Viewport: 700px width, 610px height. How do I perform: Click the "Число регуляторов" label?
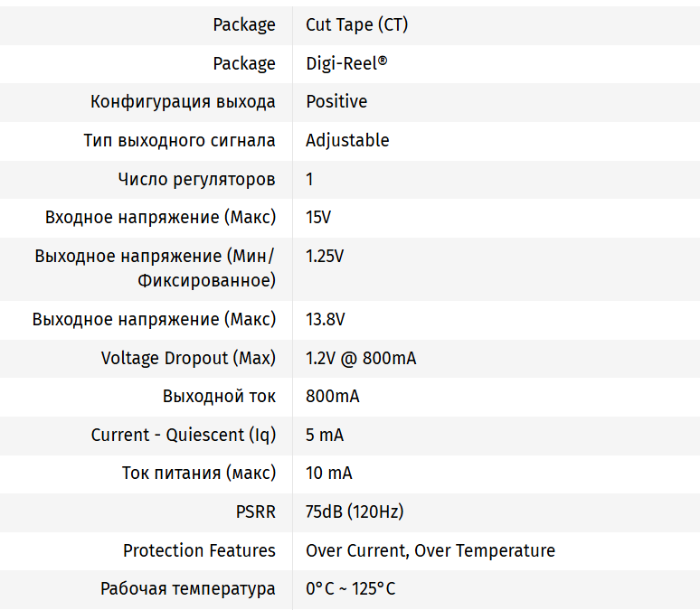pos(196,179)
